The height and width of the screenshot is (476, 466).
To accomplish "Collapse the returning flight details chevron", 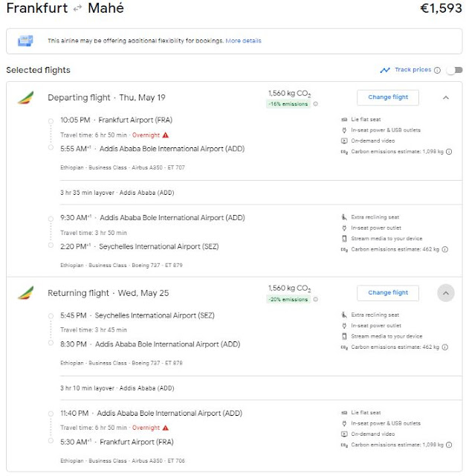I will click(x=445, y=293).
